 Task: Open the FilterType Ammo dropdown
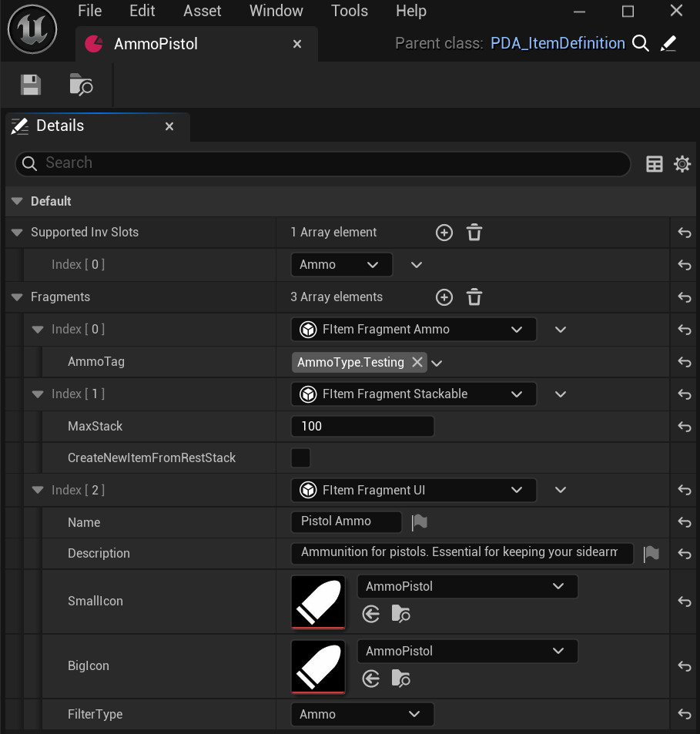pos(362,715)
